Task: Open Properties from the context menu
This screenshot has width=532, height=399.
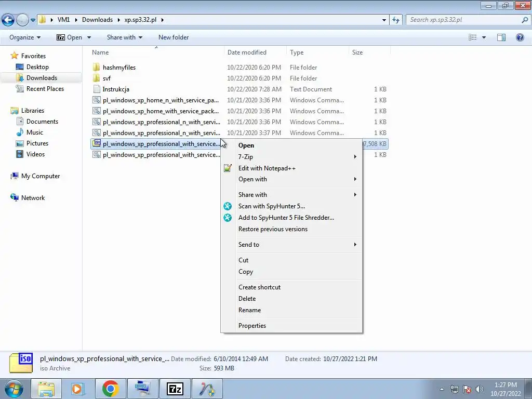Action: pos(291,325)
